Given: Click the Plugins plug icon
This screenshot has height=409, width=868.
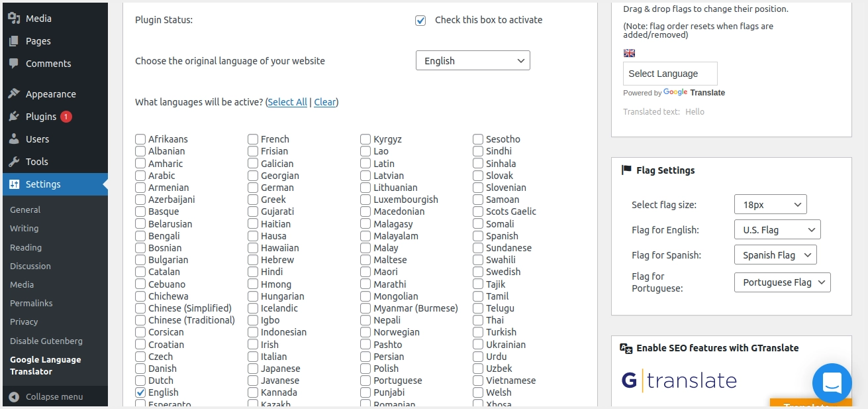Looking at the screenshot, I should (x=14, y=116).
